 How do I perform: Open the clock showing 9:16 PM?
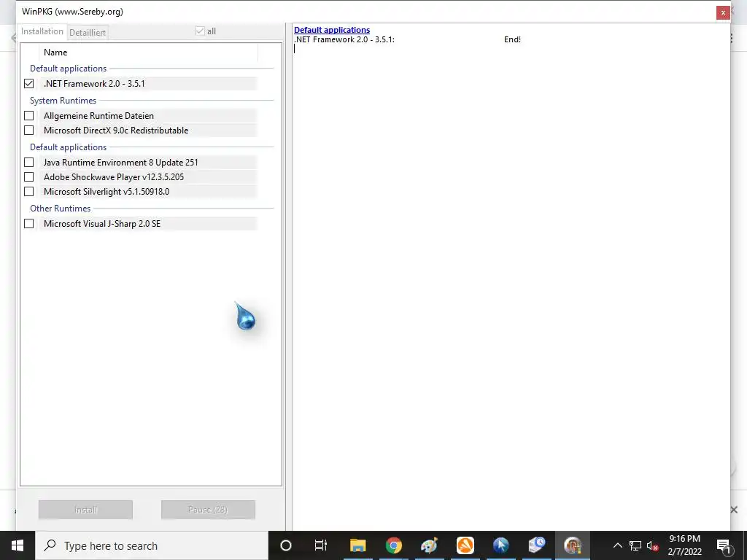click(684, 545)
